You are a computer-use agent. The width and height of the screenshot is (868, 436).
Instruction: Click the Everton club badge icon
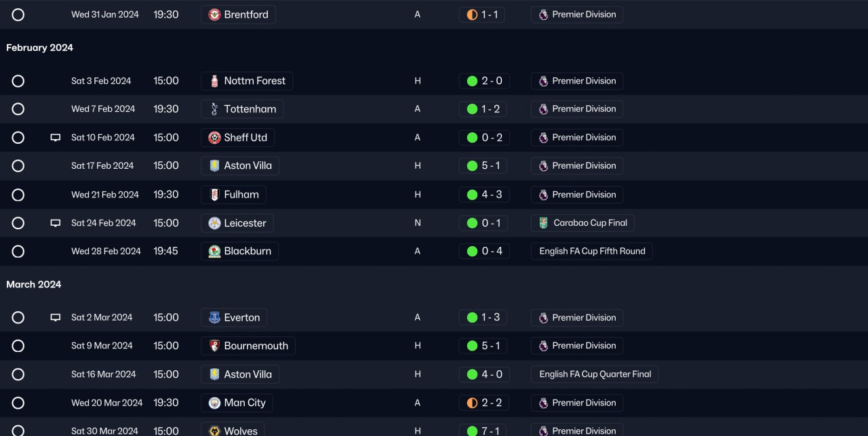214,318
